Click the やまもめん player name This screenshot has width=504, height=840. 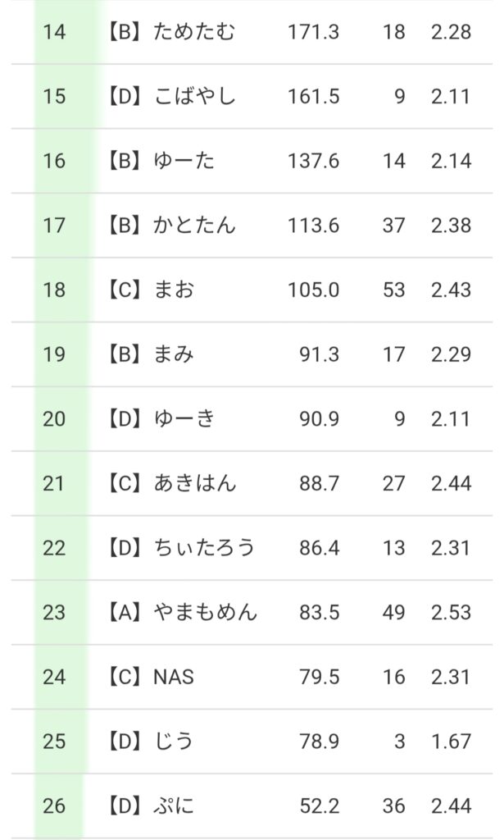[x=205, y=613]
